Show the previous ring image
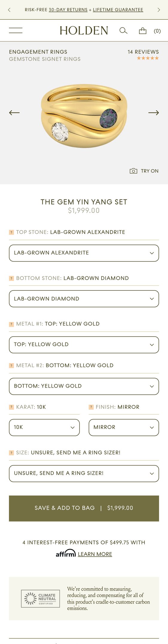168x644 pixels. click(14, 113)
